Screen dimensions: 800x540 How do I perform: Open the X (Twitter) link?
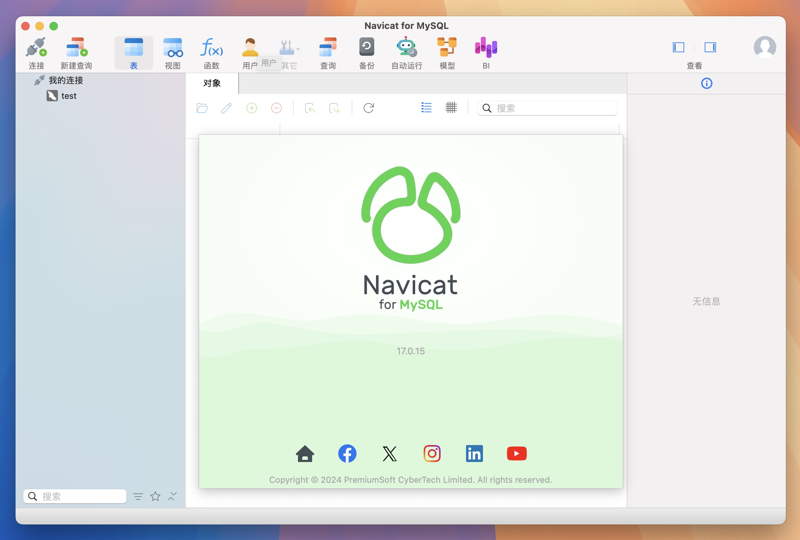coord(389,453)
